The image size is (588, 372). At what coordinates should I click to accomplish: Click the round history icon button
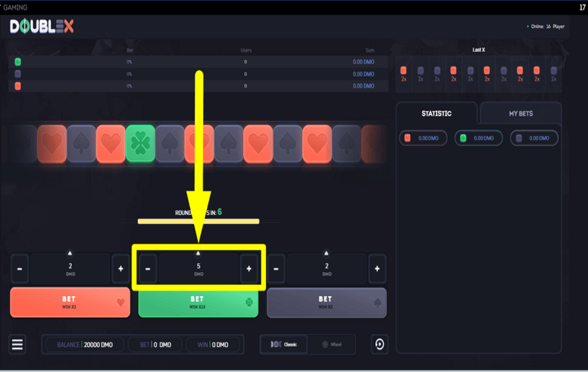click(380, 345)
